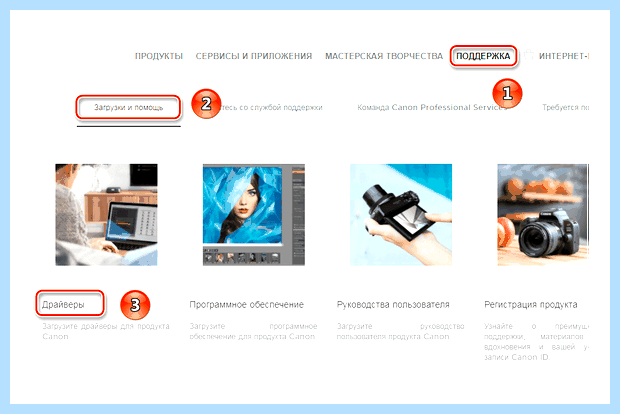Open the Регистрация продукта link
The image size is (620, 414).
(531, 305)
